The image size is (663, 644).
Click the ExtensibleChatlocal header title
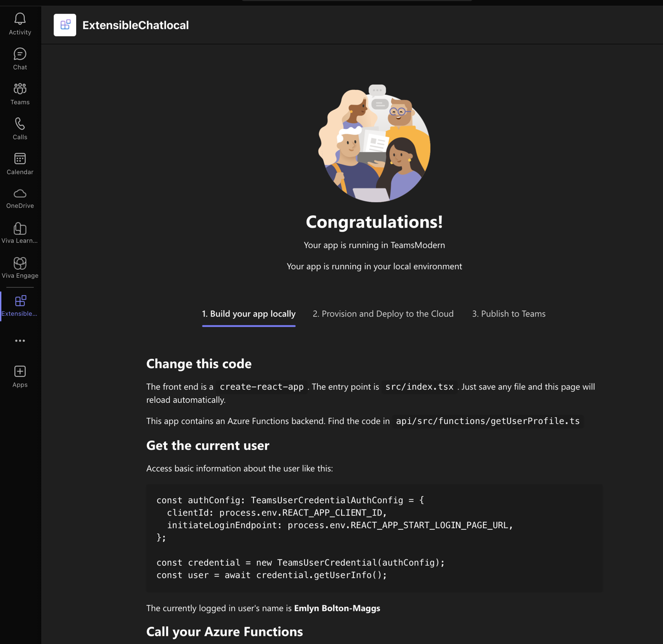(136, 25)
